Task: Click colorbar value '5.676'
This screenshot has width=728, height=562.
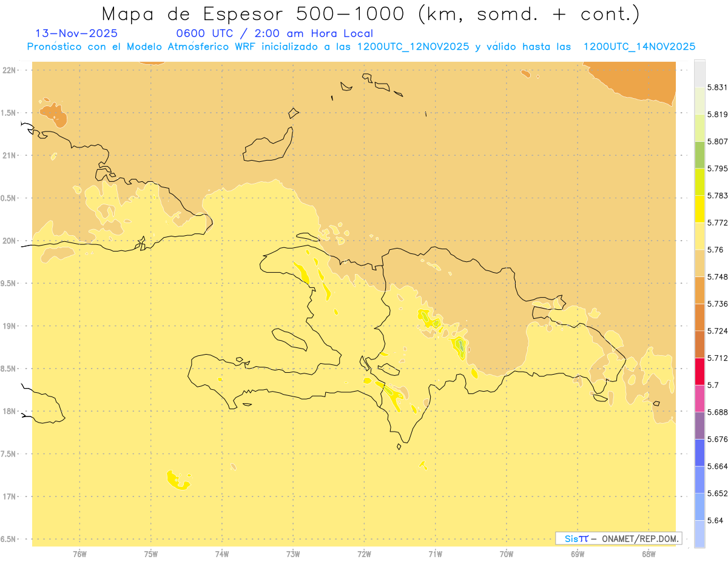Action: tap(718, 439)
